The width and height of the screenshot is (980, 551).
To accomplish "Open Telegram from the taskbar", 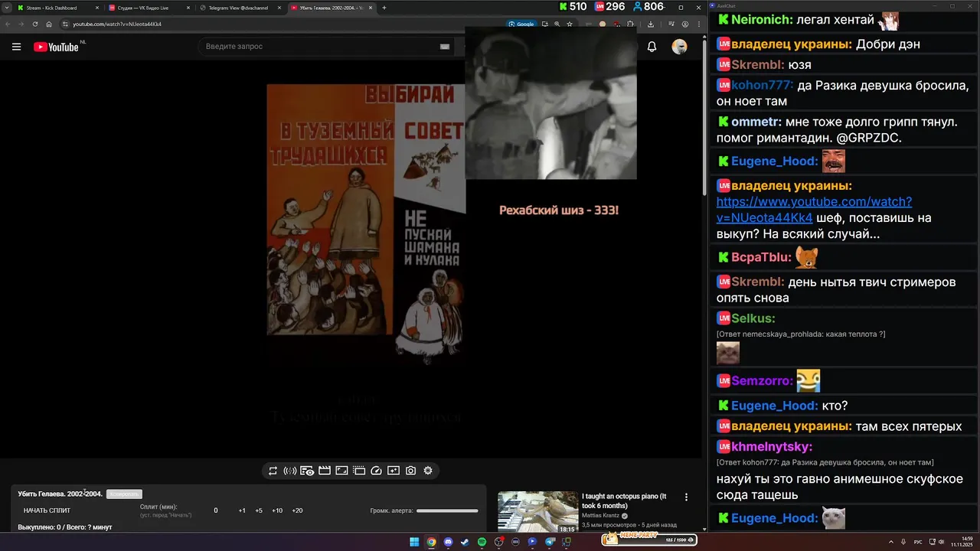I will tap(549, 542).
